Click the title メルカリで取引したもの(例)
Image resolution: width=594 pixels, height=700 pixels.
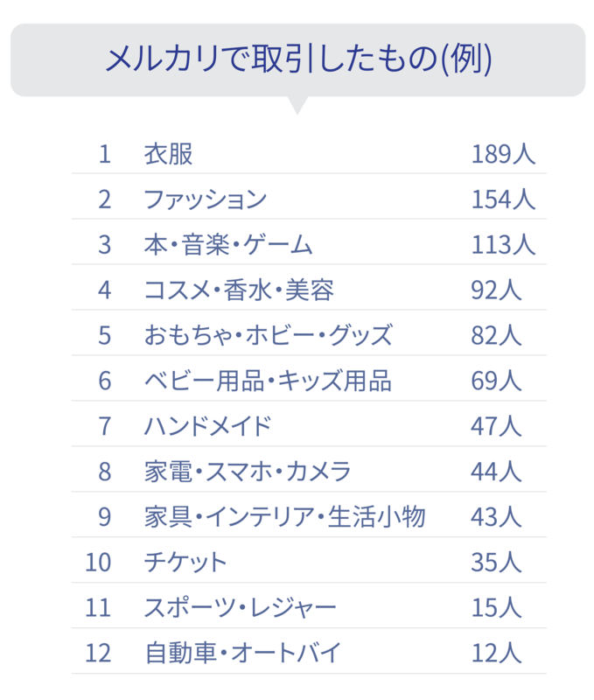[297, 59]
